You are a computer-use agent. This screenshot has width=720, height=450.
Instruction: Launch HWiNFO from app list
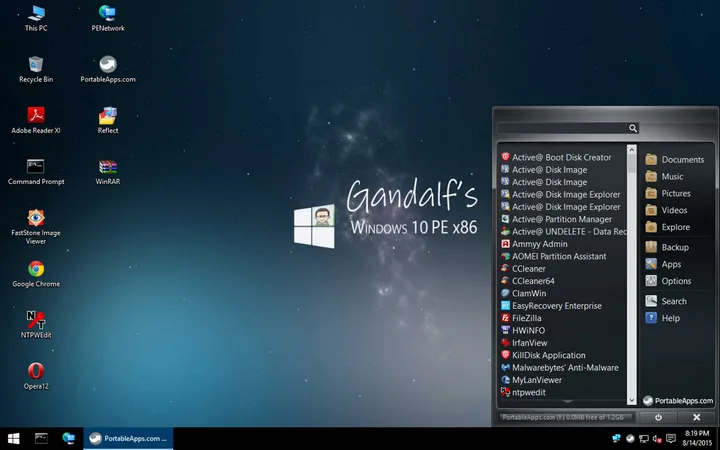coord(523,331)
